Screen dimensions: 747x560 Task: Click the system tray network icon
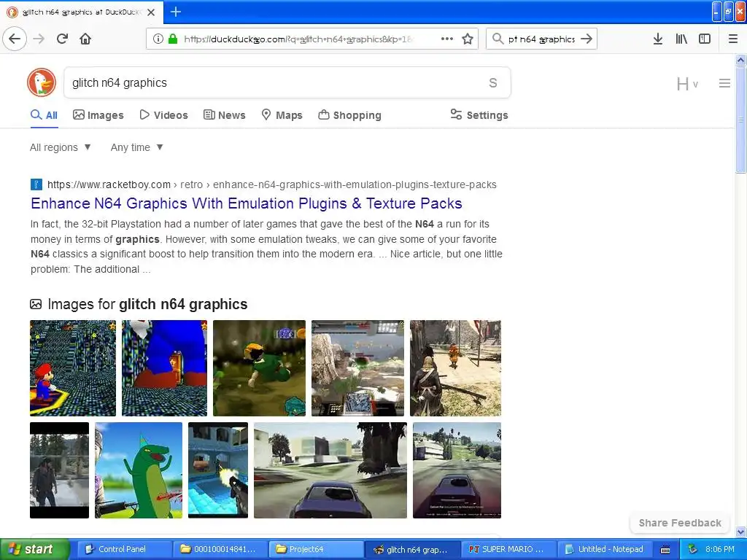point(693,549)
